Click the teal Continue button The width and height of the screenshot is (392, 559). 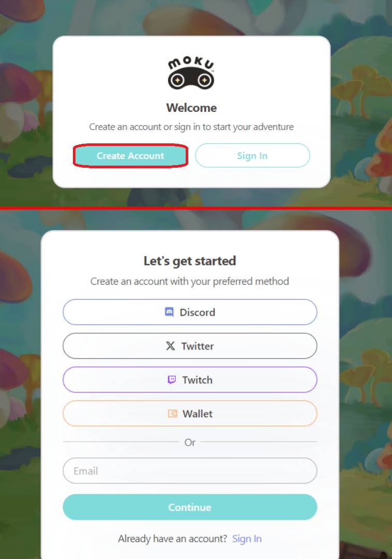(x=190, y=507)
